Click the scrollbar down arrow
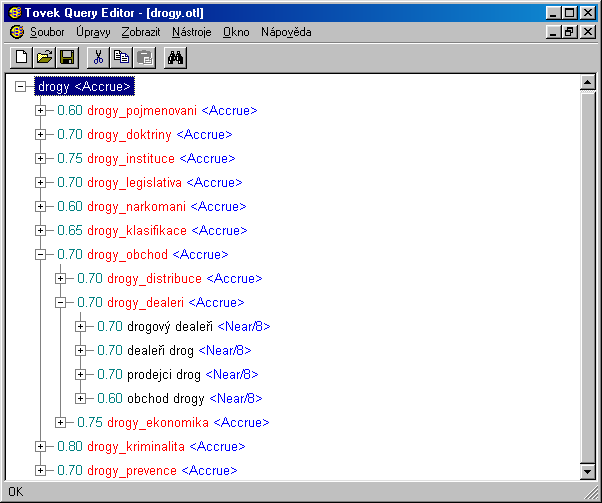602x503 pixels. pyautogui.click(x=587, y=472)
